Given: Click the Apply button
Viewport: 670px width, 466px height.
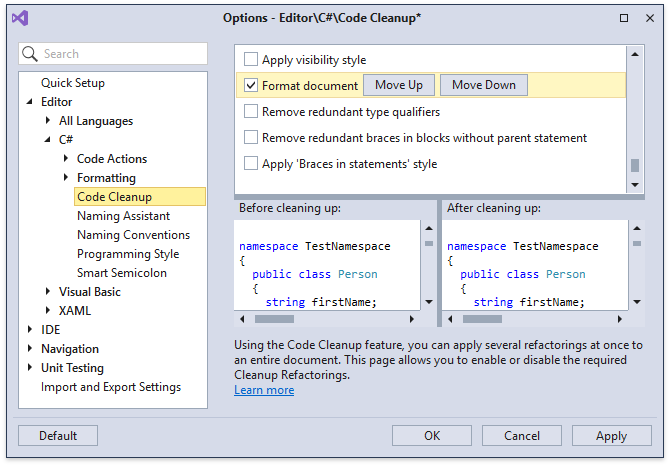Looking at the screenshot, I should click(611, 436).
